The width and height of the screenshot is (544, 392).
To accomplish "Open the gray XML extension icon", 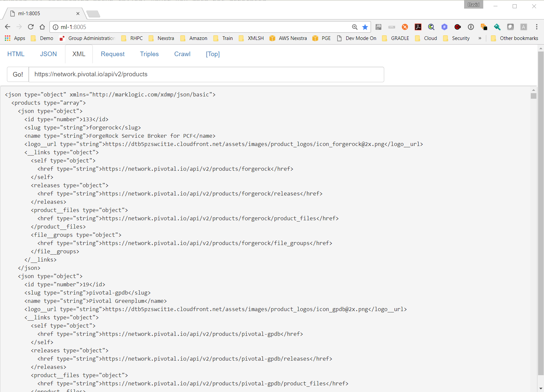I will (392, 27).
